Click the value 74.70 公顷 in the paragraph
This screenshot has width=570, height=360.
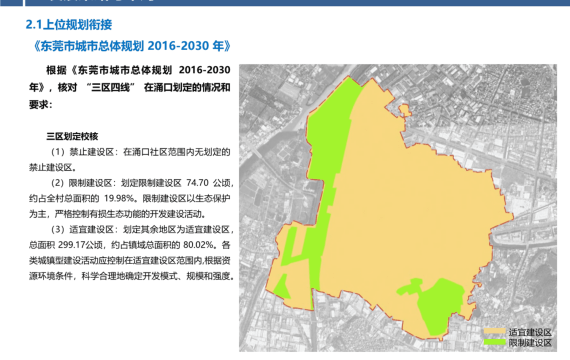tap(208, 183)
